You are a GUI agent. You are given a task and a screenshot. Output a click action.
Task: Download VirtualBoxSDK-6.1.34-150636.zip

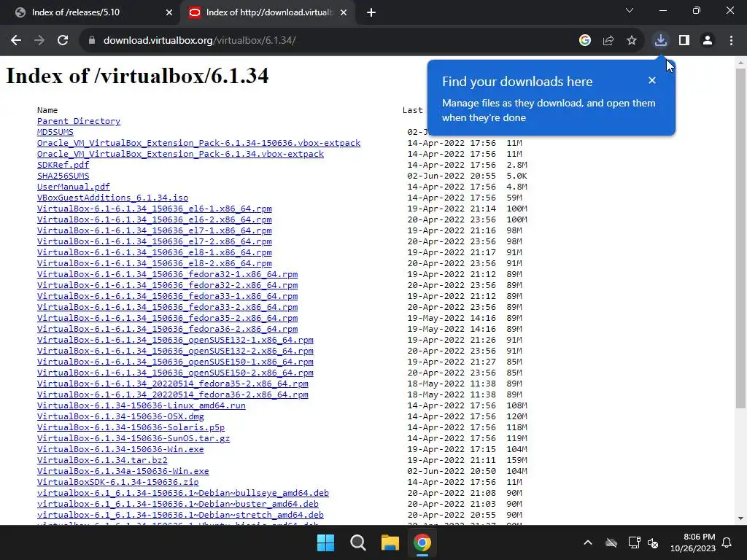tap(117, 483)
